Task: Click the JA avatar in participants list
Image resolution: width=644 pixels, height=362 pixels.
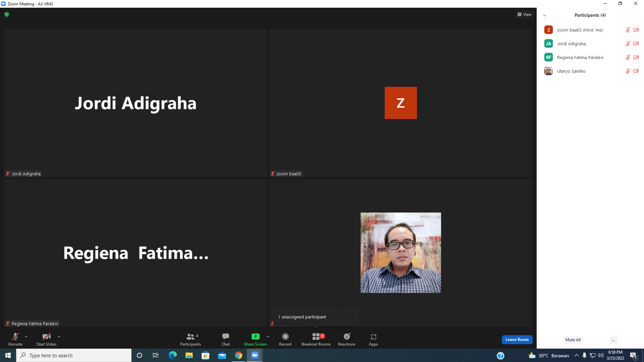Action: click(x=548, y=44)
